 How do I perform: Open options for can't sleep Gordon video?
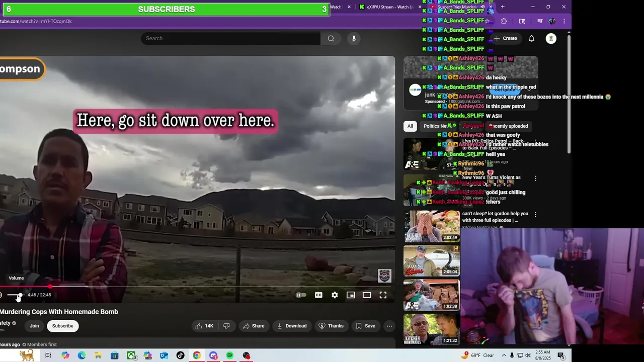(535, 215)
